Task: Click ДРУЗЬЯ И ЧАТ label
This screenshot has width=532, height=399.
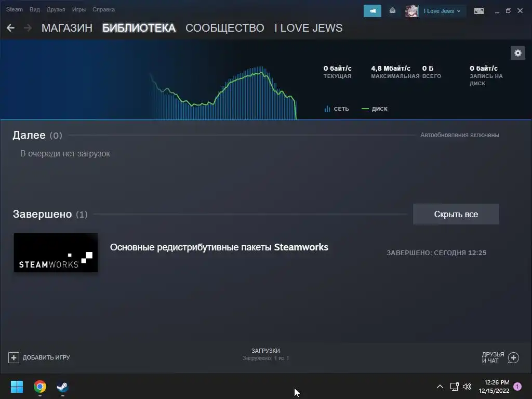Action: (493, 357)
